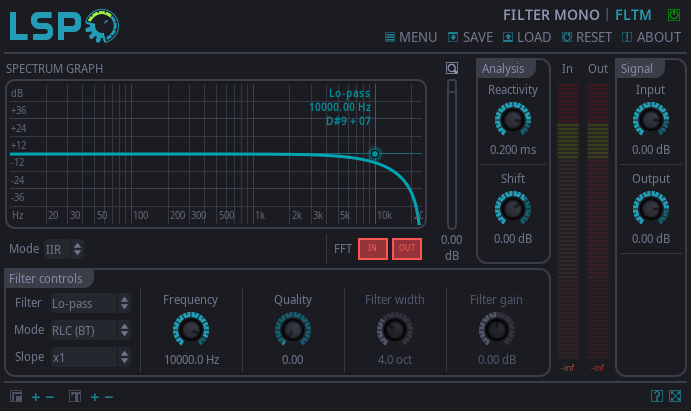Viewport: 691px width, 411px height.
Task: Turn the Reactivity knob
Action: (x=513, y=121)
